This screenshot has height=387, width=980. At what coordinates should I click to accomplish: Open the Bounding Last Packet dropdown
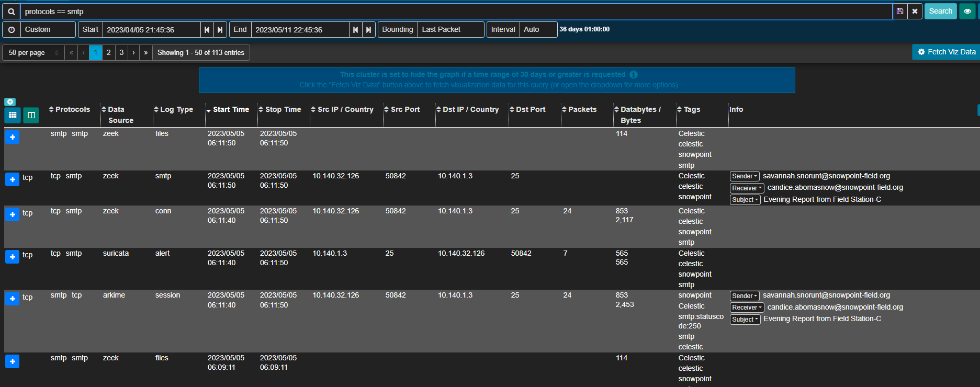[x=450, y=30]
